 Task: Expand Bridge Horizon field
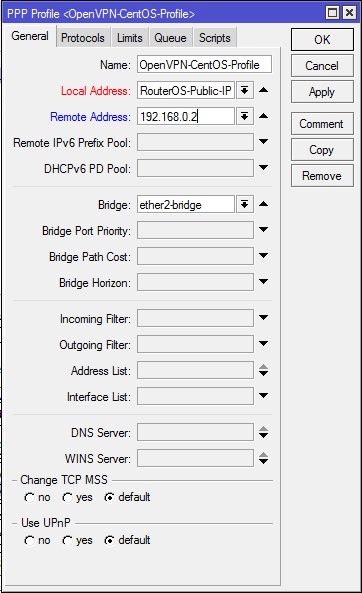pyautogui.click(x=264, y=281)
